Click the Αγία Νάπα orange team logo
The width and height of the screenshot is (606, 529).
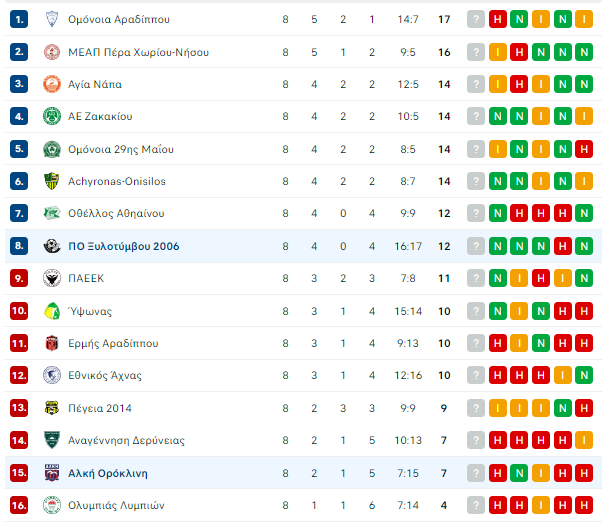[51, 84]
